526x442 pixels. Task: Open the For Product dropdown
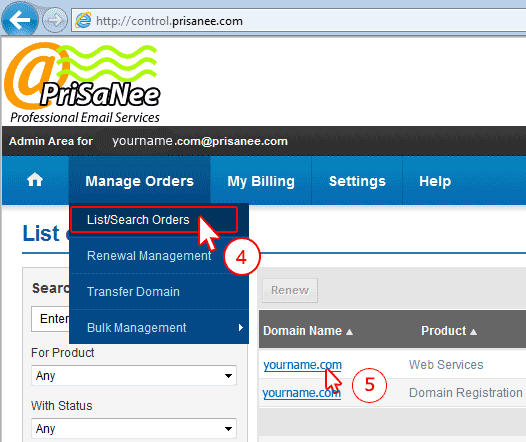click(134, 376)
